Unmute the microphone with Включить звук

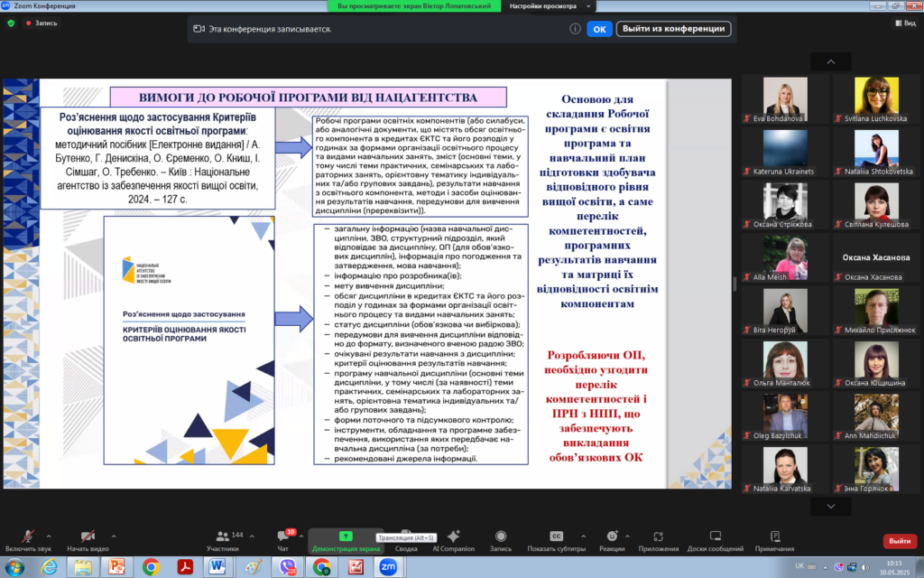click(26, 536)
